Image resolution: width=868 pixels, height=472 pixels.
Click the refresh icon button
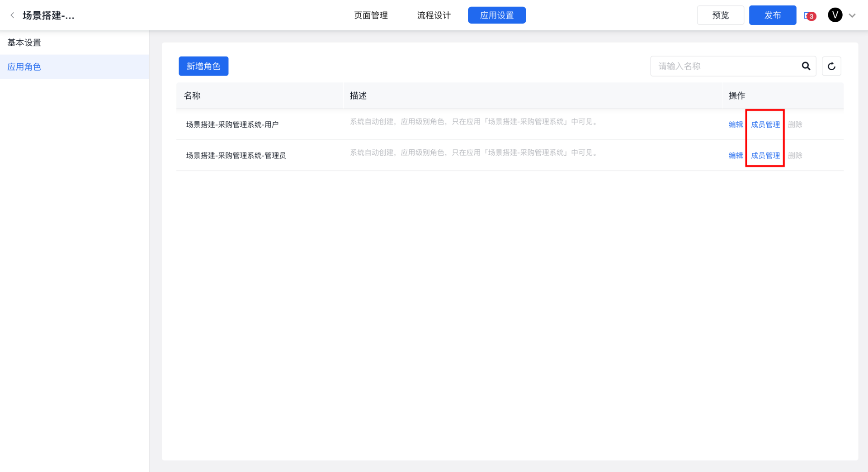tap(831, 66)
